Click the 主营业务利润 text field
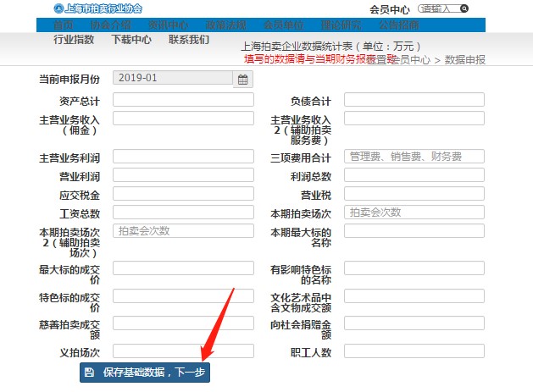Screen dimensions: 533x392 coord(183,157)
